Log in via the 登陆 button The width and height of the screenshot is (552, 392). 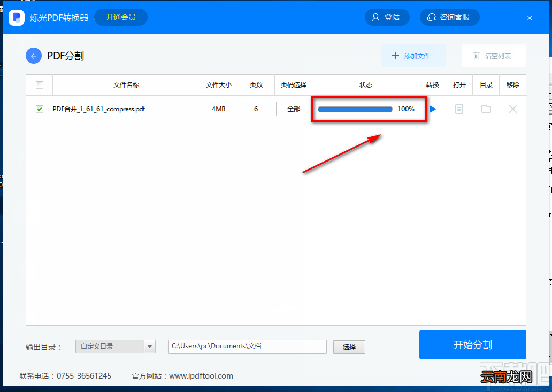(x=387, y=17)
